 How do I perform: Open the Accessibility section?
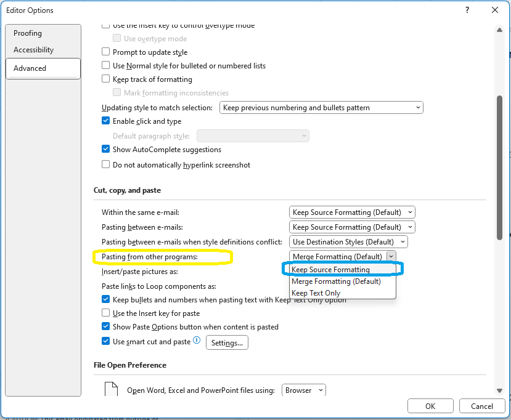[x=34, y=50]
